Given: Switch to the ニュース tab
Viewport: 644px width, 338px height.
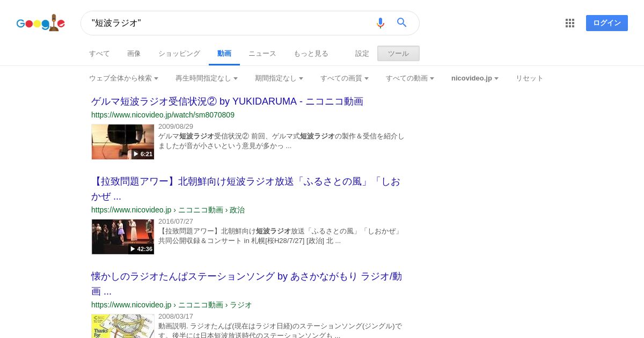Looking at the screenshot, I should (x=262, y=54).
